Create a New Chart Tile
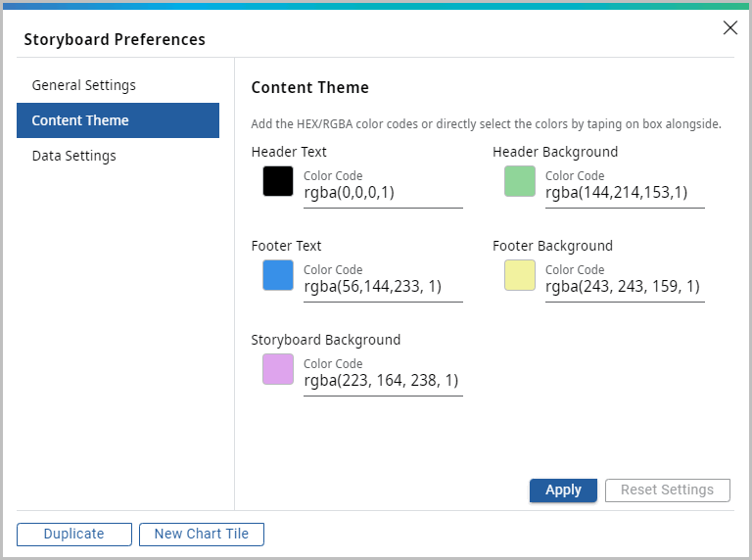Viewport: 752px width, 560px height. click(x=202, y=535)
